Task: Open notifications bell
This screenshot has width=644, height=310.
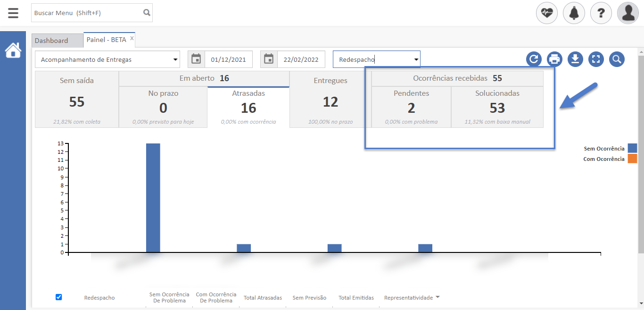Action: (574, 13)
